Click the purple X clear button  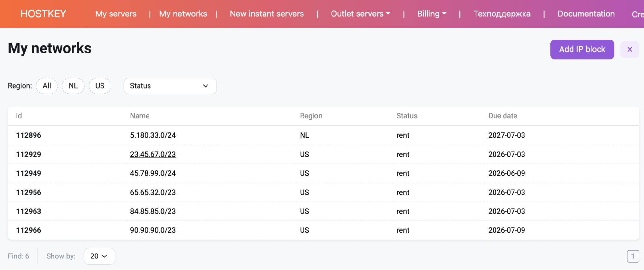click(630, 49)
